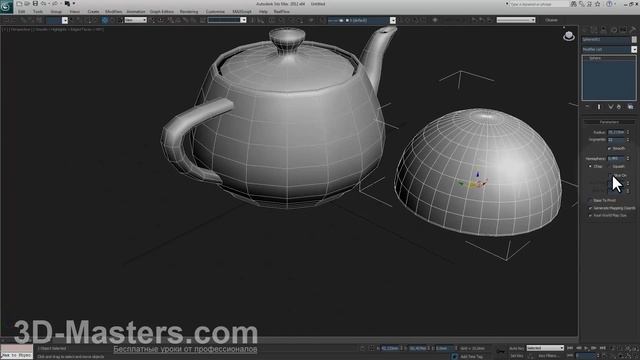Open the Rendering menu
The image size is (640, 360).
pyautogui.click(x=189, y=12)
